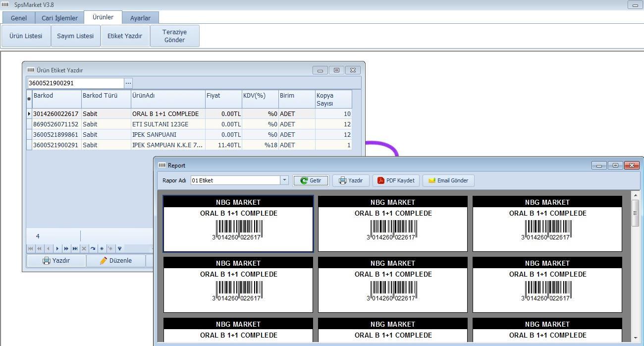Click the Birim column header
644x346 pixels.
(x=297, y=99)
